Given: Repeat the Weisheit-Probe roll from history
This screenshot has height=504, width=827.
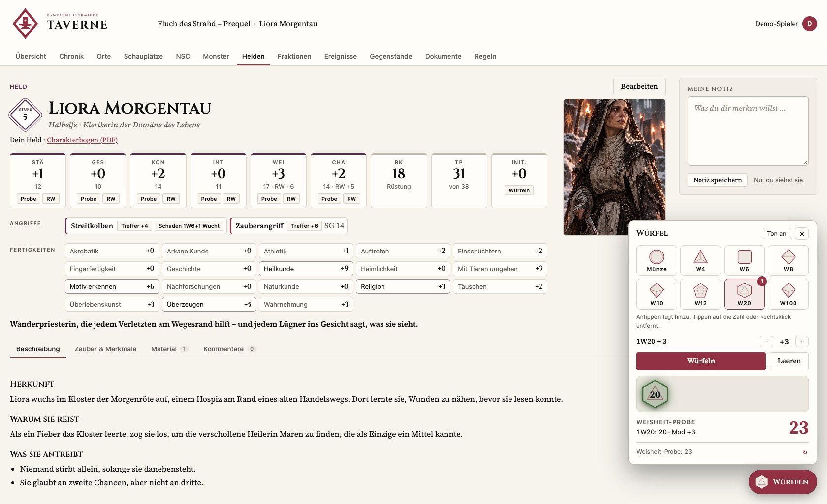Looking at the screenshot, I should pyautogui.click(x=805, y=452).
